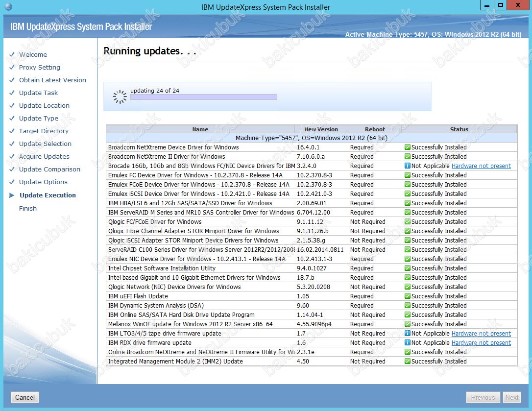Select IBM Online SAS/SATA Hard Disk Drive Update Program
Viewport: 532px width, 411px height.
181,315
